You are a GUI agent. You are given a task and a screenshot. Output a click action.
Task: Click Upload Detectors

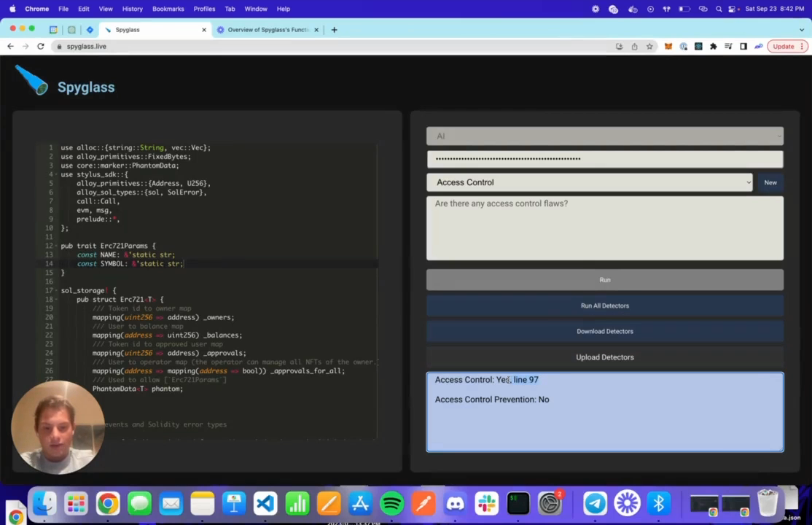tap(605, 357)
